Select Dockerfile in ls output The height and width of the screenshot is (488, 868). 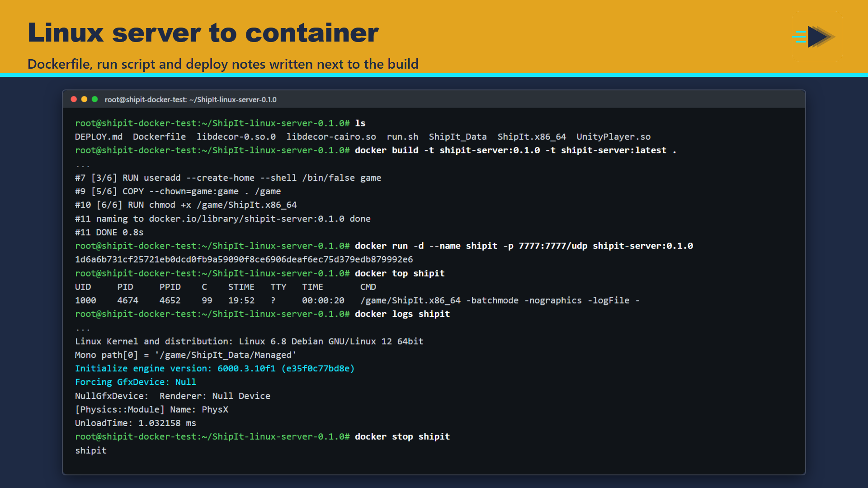click(159, 136)
